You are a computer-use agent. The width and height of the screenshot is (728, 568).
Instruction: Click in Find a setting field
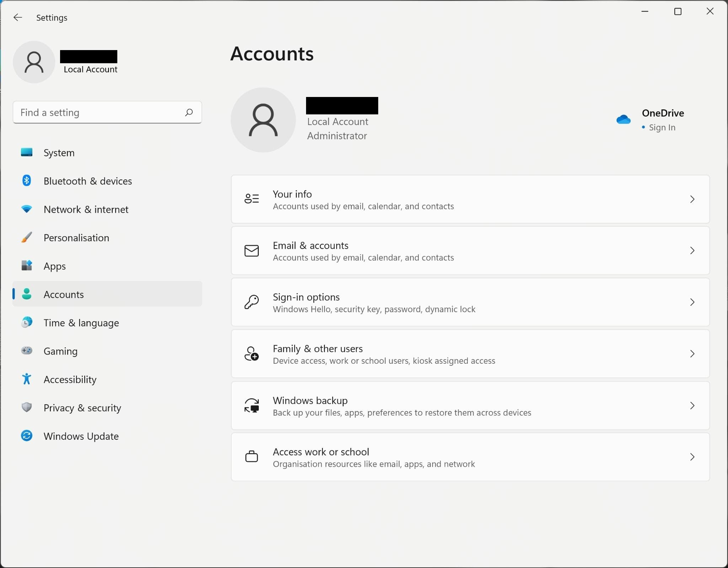(x=100, y=113)
